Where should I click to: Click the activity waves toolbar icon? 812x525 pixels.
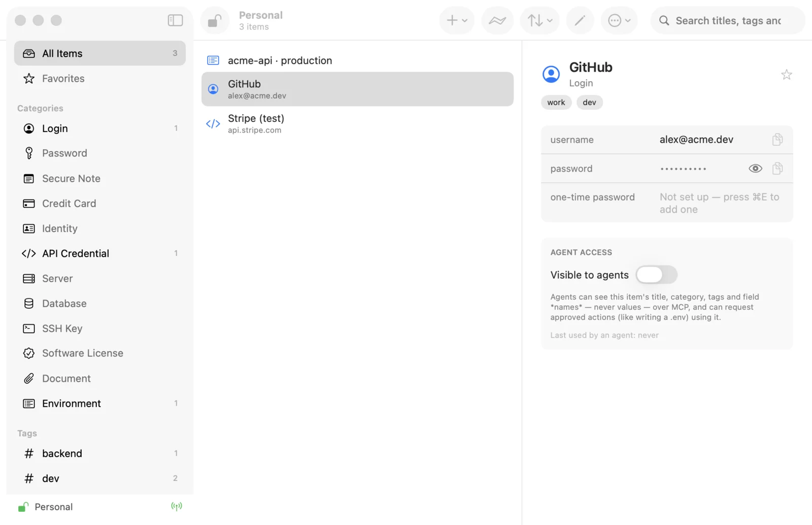pyautogui.click(x=497, y=21)
